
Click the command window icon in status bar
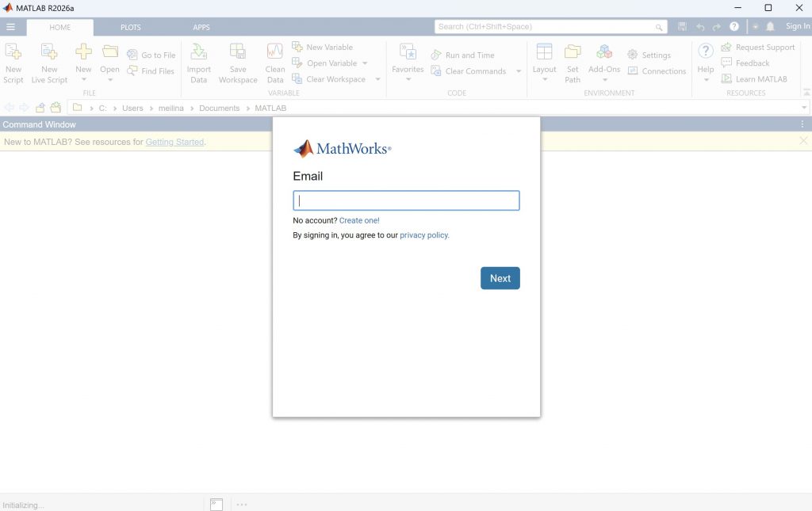(216, 505)
